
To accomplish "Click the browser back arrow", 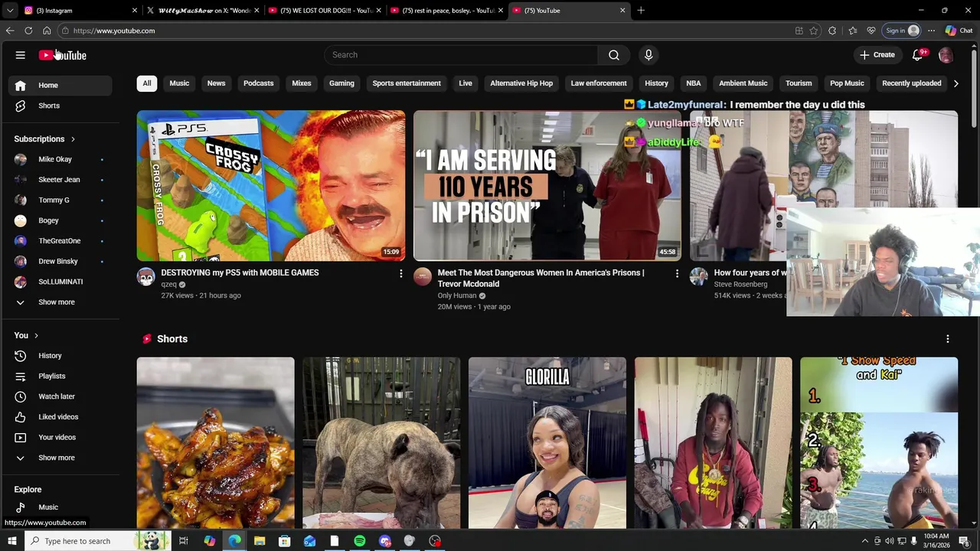I will click(x=9, y=31).
